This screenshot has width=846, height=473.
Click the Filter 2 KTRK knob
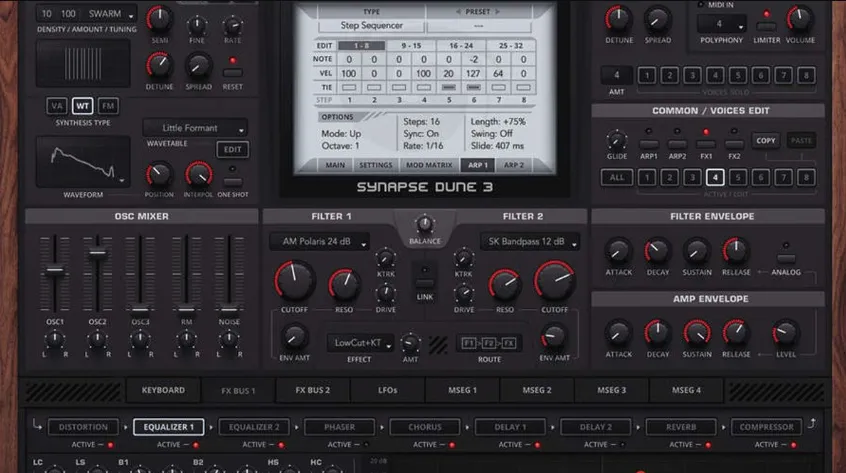(463, 259)
